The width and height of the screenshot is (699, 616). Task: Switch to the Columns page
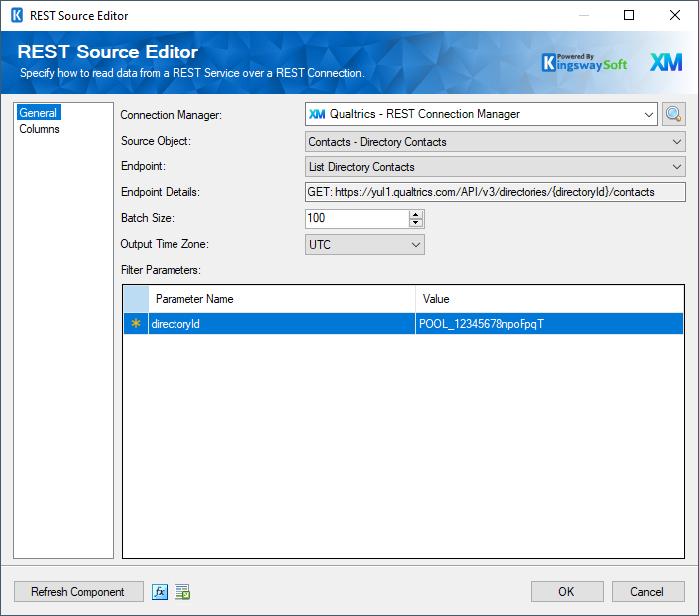pos(39,129)
